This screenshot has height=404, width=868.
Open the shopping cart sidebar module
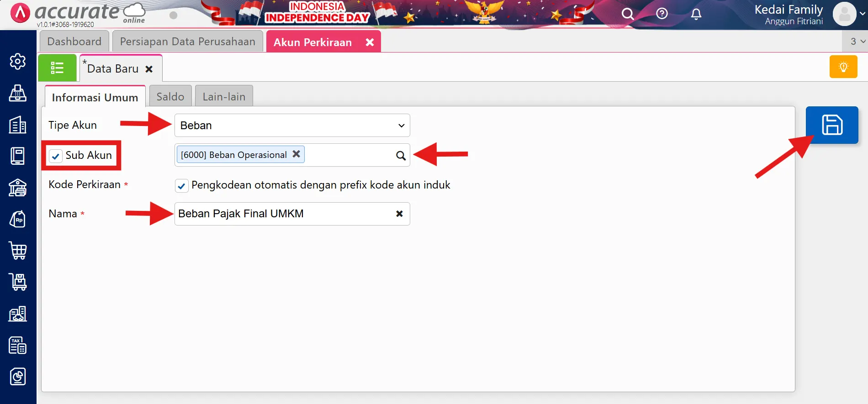pyautogui.click(x=18, y=251)
